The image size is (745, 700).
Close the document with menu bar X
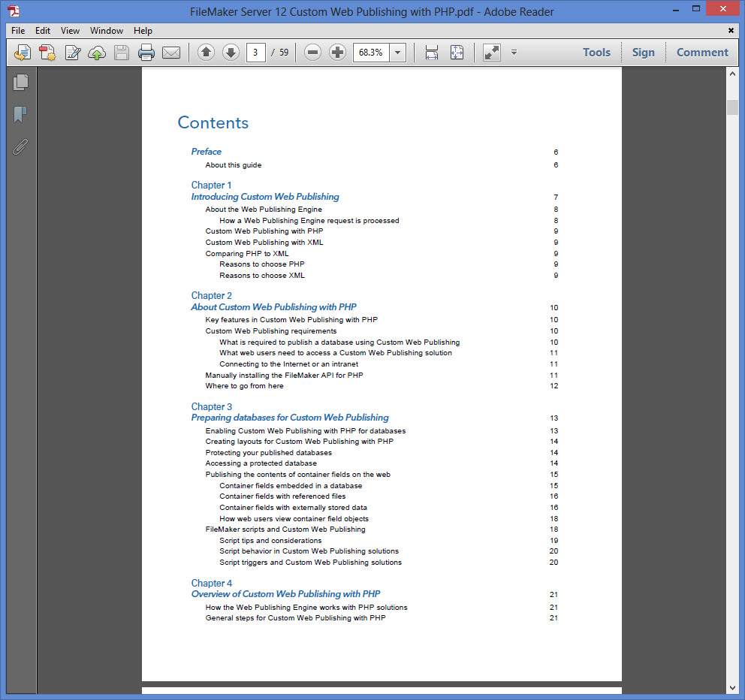[731, 30]
